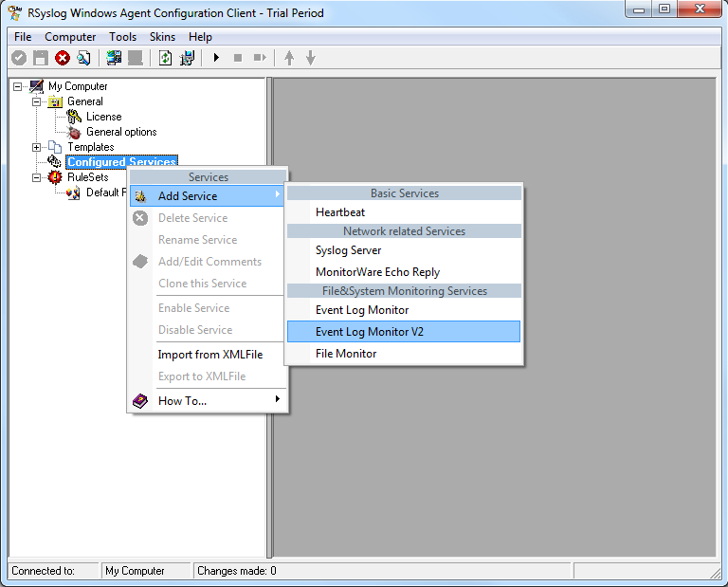Viewport: 728px width, 587px height.
Task: Click the Templates documents icon
Action: (x=55, y=147)
